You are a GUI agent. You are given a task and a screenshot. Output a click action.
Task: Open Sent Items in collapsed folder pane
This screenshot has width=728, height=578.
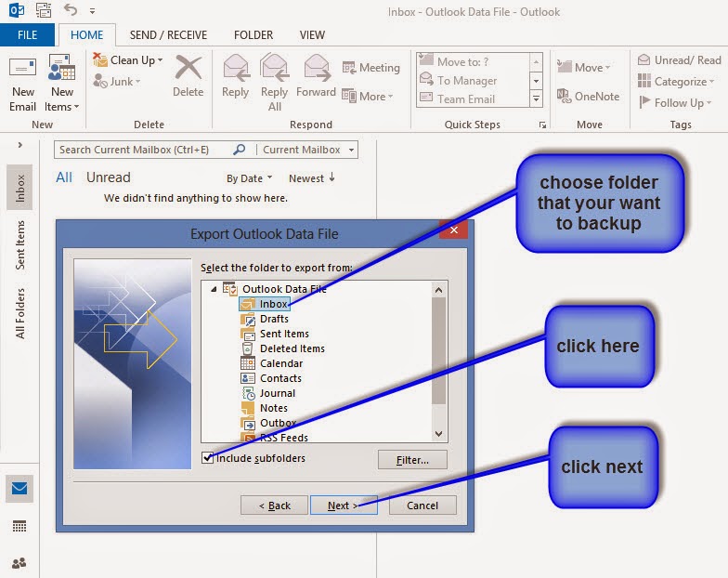[x=20, y=245]
